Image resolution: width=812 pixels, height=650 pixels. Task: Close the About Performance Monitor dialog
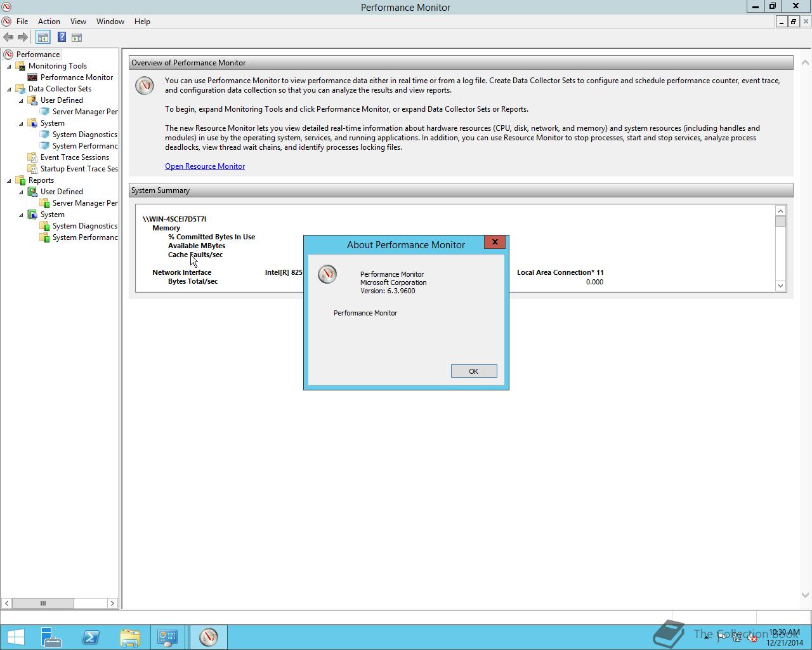point(495,242)
